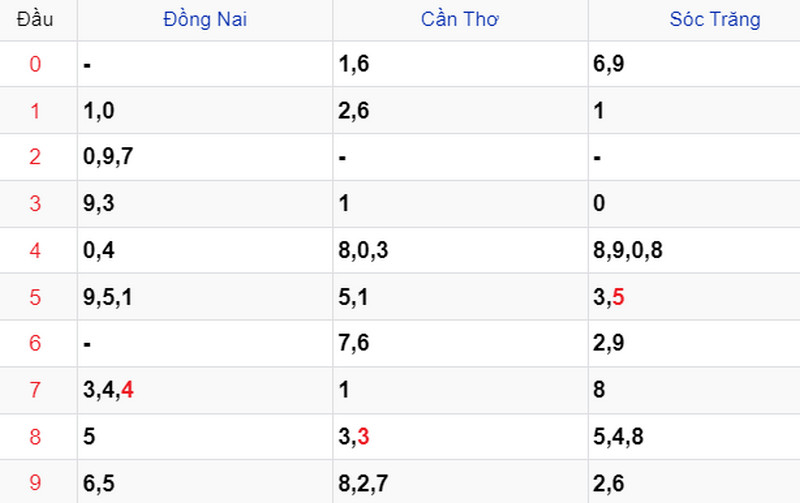Select head number 5 in Đầu column
This screenshot has width=800, height=503.
pos(35,297)
